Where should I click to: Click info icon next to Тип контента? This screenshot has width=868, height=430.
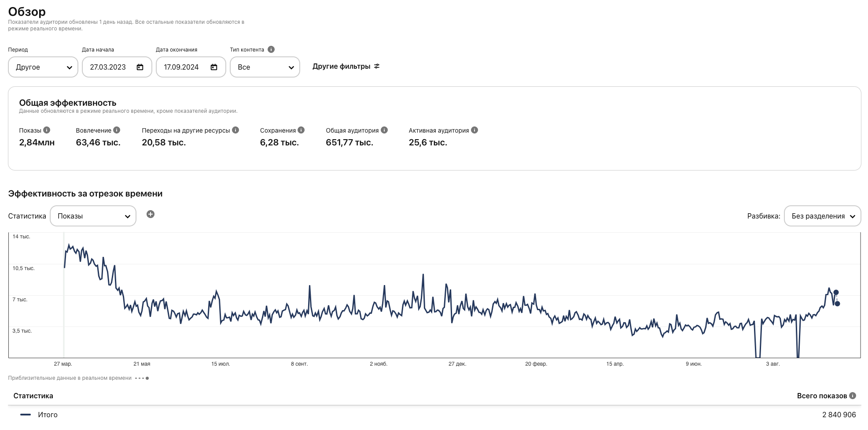point(271,49)
